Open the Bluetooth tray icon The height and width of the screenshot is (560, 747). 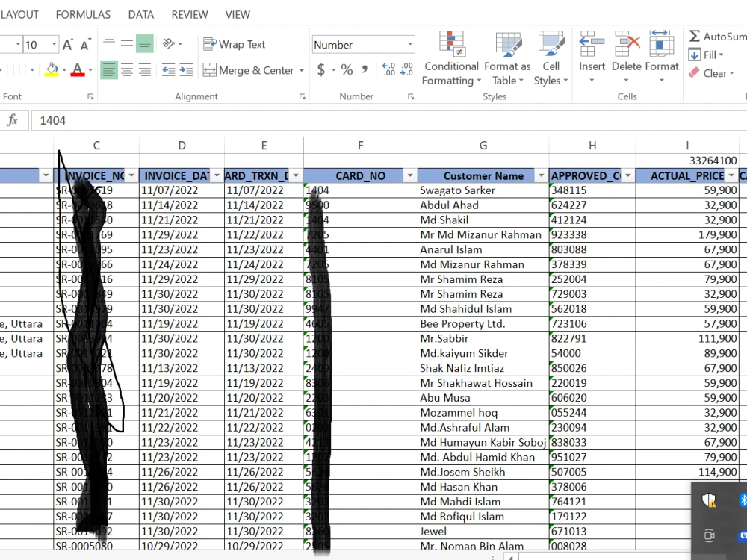(x=743, y=500)
